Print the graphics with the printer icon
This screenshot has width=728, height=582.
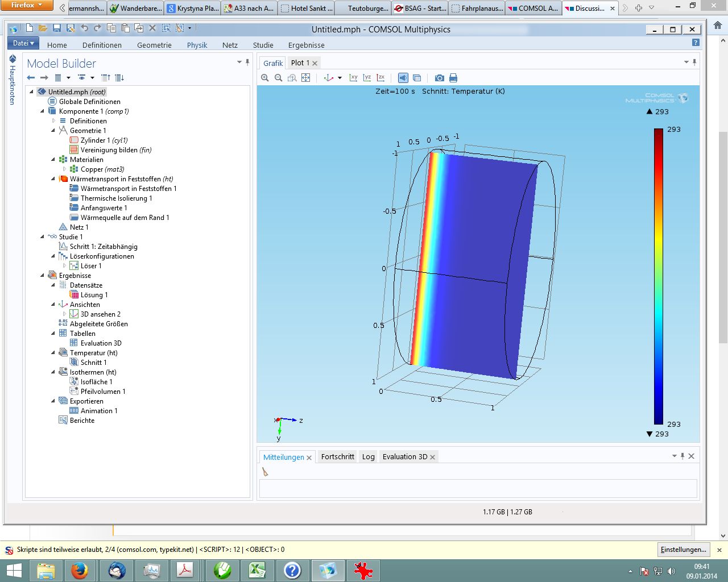tap(453, 78)
